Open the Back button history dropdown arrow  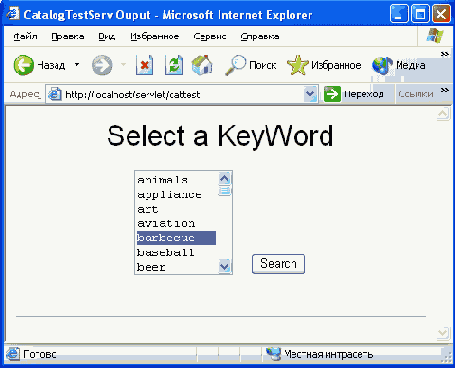(77, 64)
